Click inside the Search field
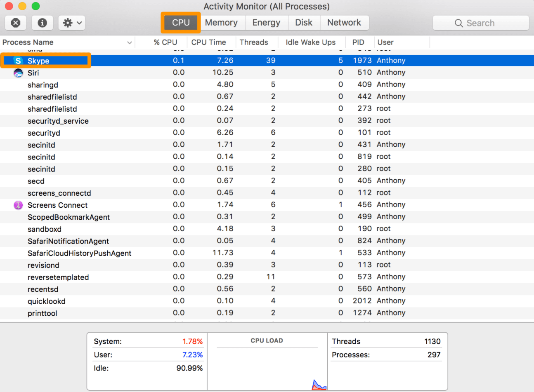534x392 pixels. point(487,23)
